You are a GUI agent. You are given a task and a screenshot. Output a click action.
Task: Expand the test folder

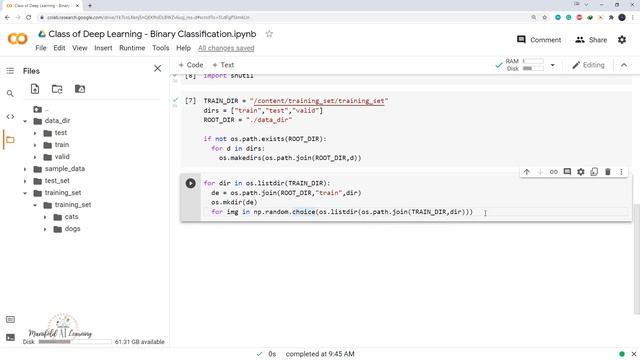(x=35, y=133)
